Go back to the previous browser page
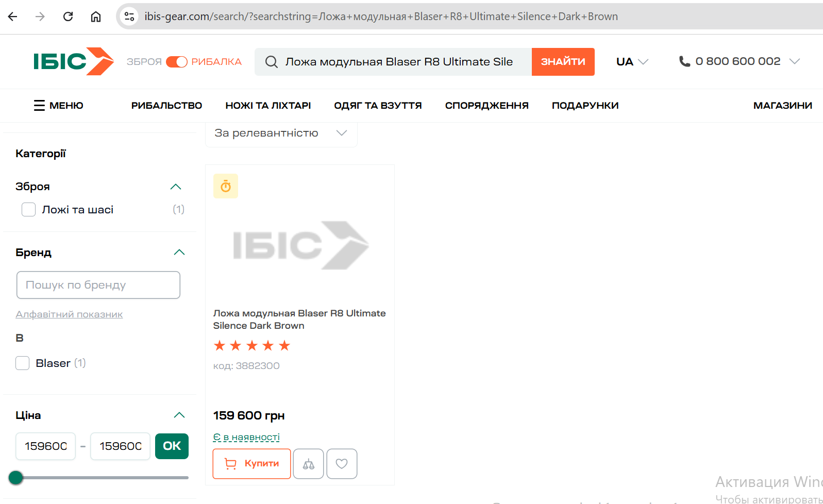Image resolution: width=823 pixels, height=504 pixels. [13, 16]
